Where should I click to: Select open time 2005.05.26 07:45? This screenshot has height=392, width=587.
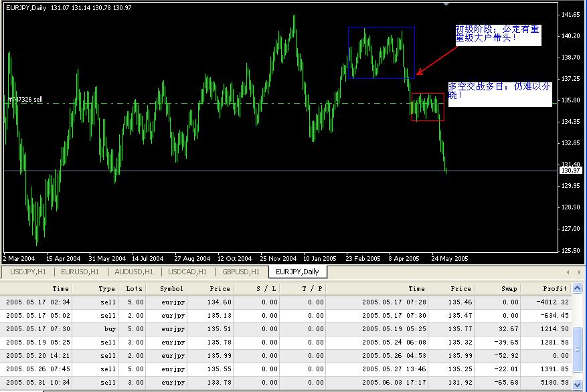click(38, 369)
